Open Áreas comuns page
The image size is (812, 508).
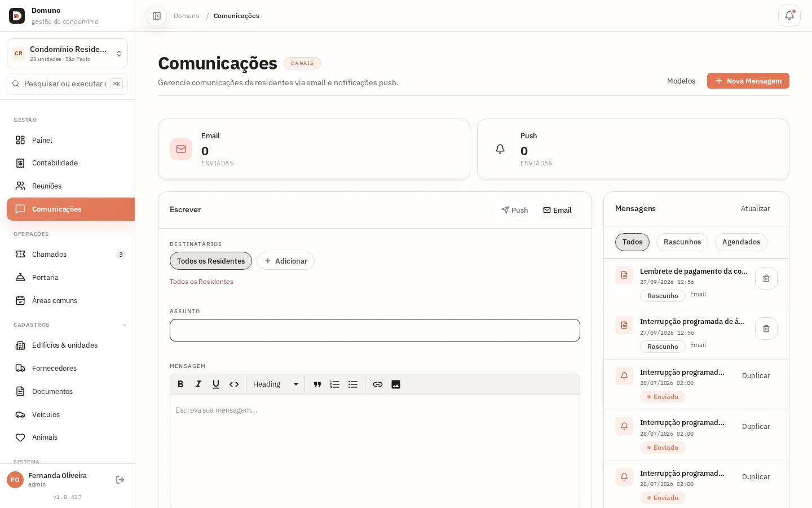[x=70, y=301]
